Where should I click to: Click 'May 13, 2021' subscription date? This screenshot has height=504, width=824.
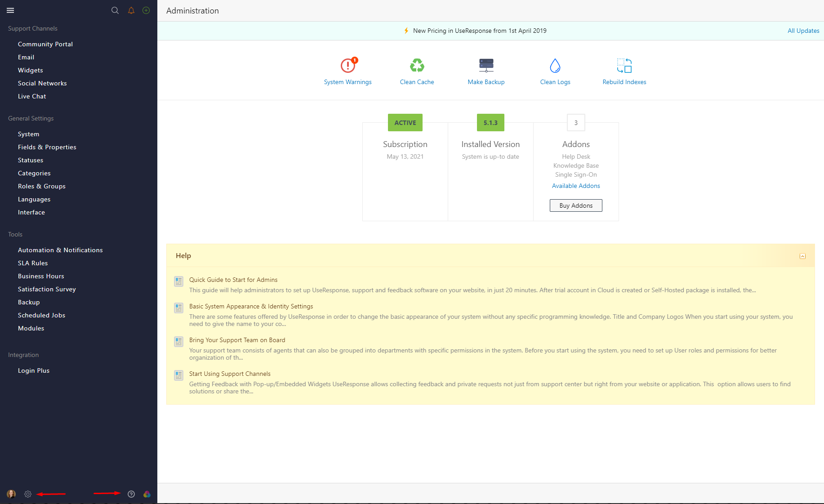pyautogui.click(x=405, y=156)
